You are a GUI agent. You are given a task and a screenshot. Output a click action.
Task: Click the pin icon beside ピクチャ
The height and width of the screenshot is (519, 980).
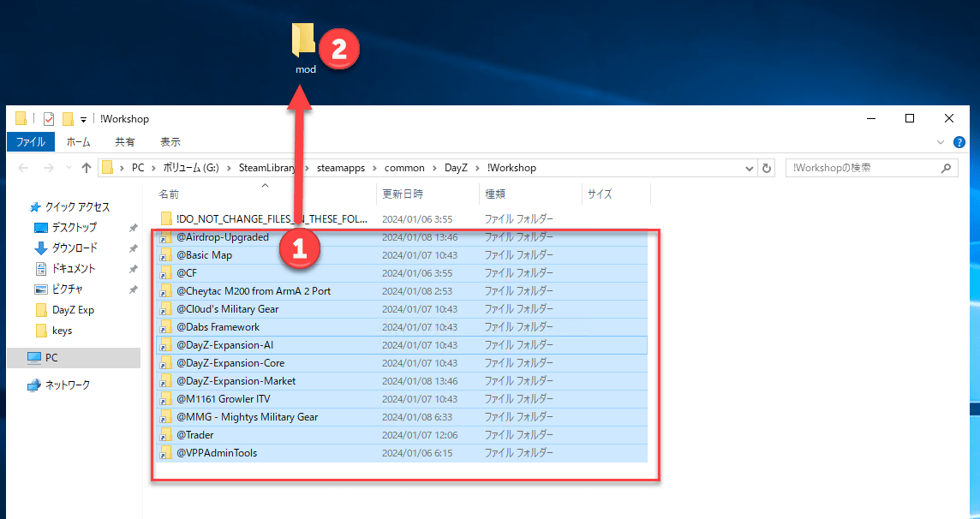click(133, 289)
